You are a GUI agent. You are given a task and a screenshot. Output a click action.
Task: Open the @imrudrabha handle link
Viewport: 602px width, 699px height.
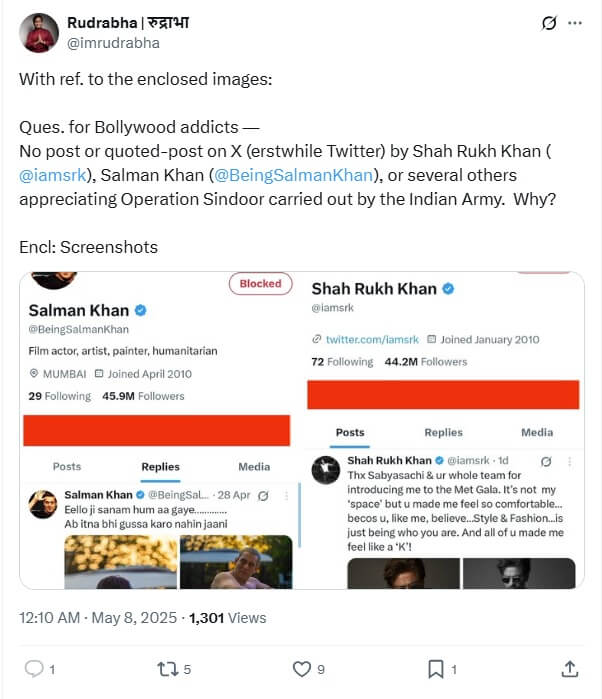pos(112,43)
